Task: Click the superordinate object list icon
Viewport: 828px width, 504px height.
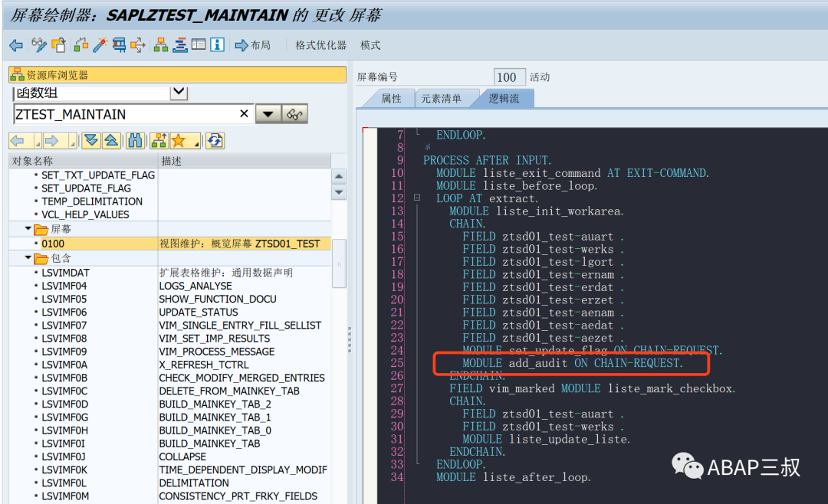Action: click(159, 141)
